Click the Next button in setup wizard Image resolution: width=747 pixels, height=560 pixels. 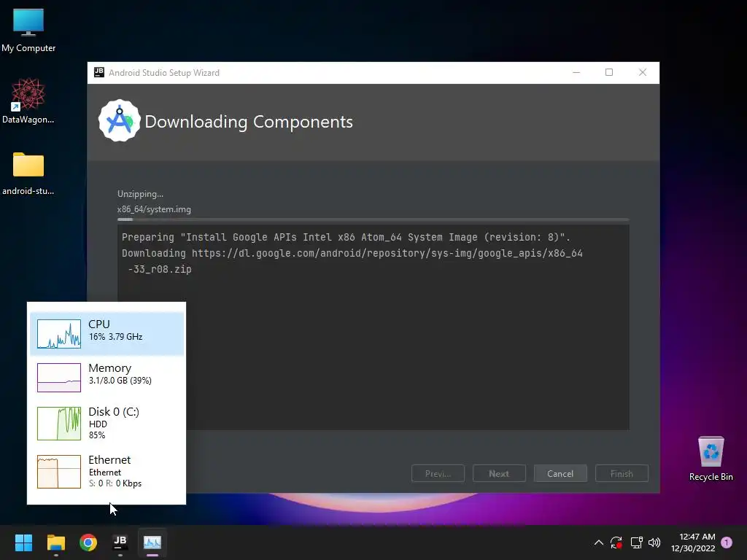coord(499,473)
